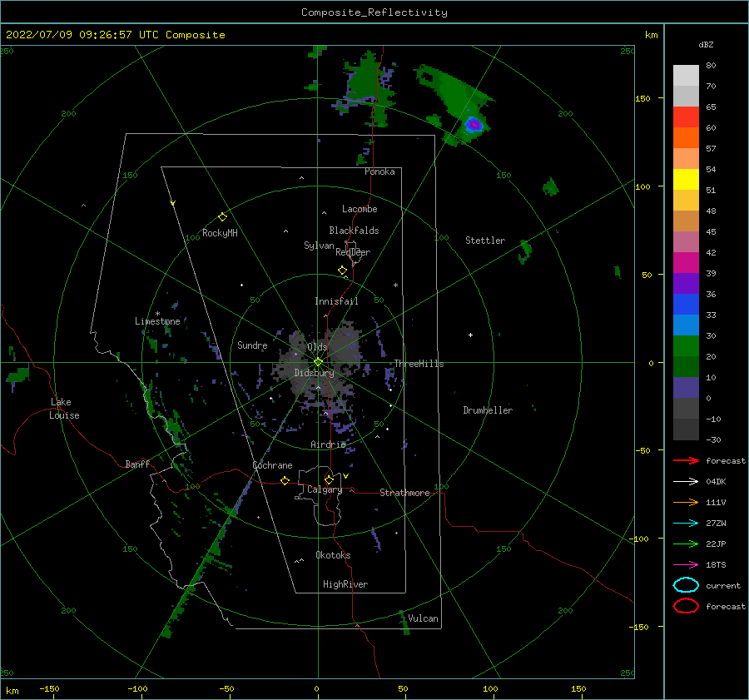Click the Sylvan label

(319, 246)
